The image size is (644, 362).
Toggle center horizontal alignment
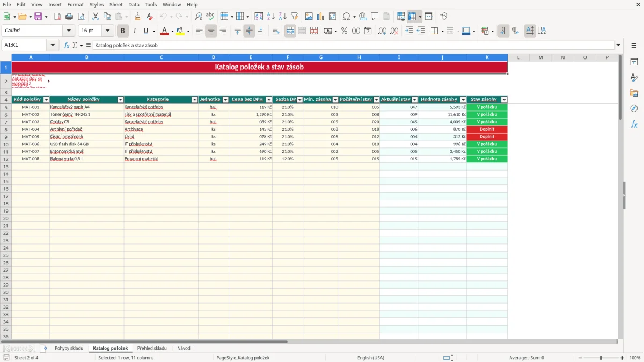[x=211, y=31]
